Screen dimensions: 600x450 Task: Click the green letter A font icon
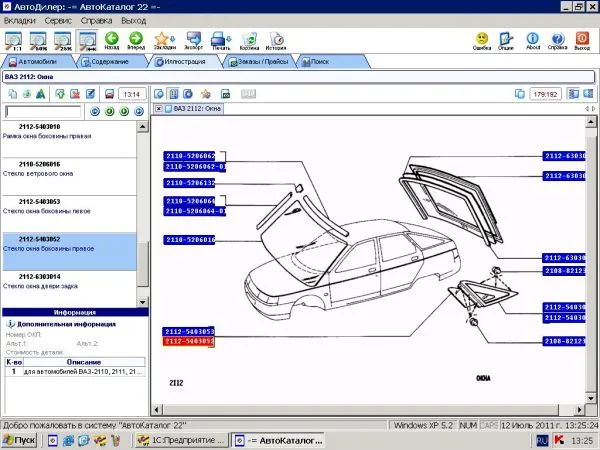pyautogui.click(x=40, y=94)
